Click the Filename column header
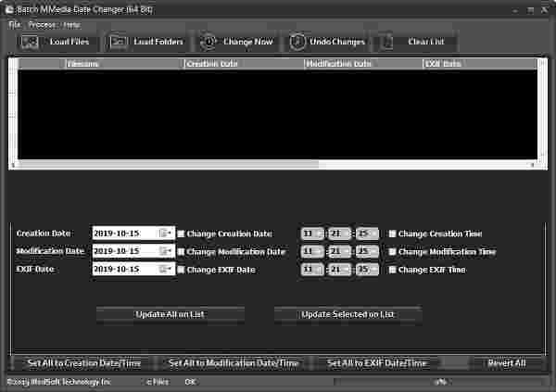This screenshot has width=556, height=392. tap(125, 64)
